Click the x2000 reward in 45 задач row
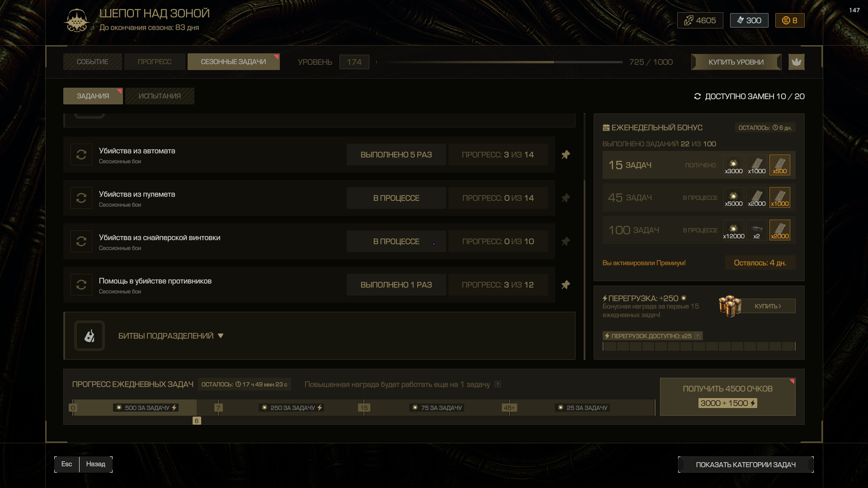Screen dimensions: 868x488 point(757,197)
